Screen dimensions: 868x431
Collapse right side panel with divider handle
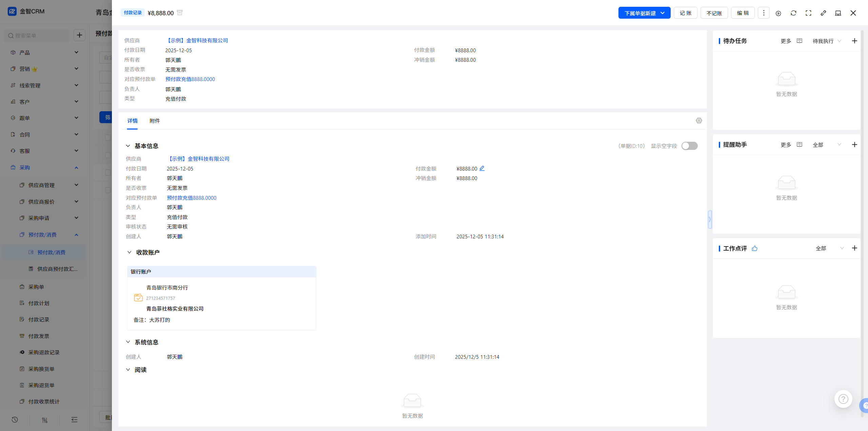[x=710, y=219]
